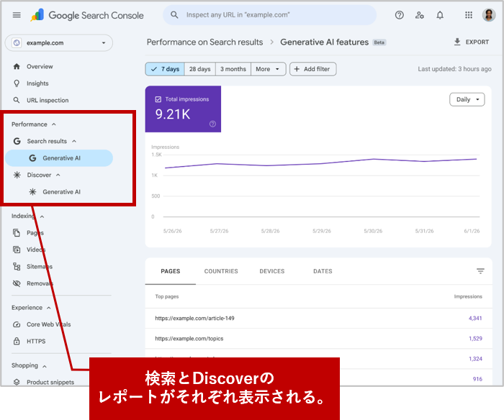Click the Insights lightbulb icon
The width and height of the screenshot is (504, 420).
[x=17, y=83]
